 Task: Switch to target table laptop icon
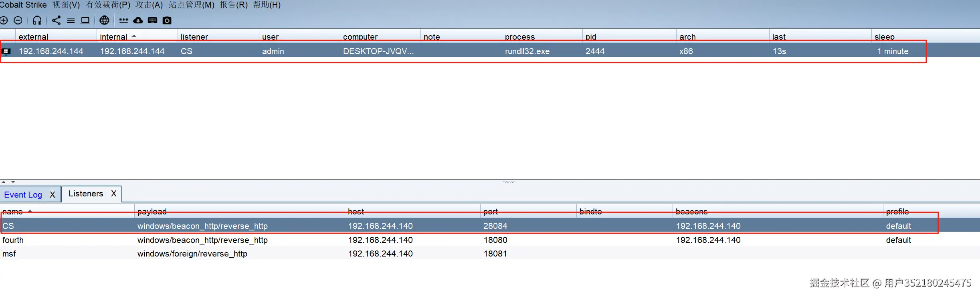pyautogui.click(x=85, y=20)
